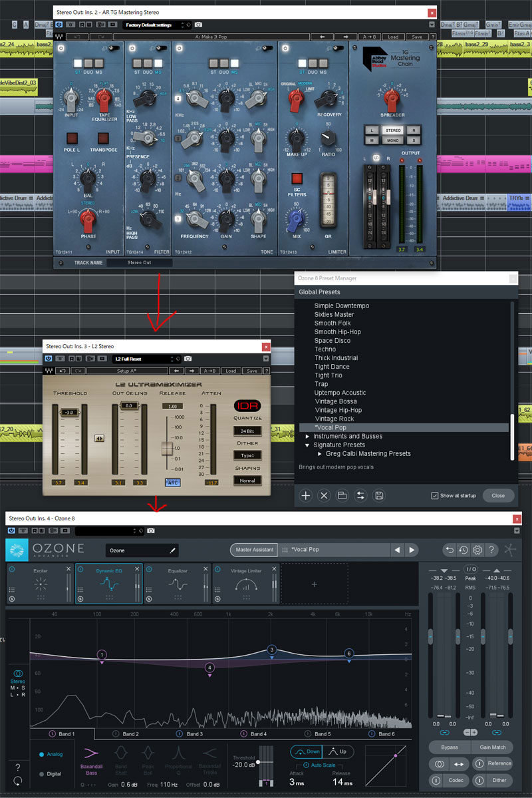Remove the Vintage Limiter module with its X
The height and width of the screenshot is (798, 532).
tap(274, 569)
